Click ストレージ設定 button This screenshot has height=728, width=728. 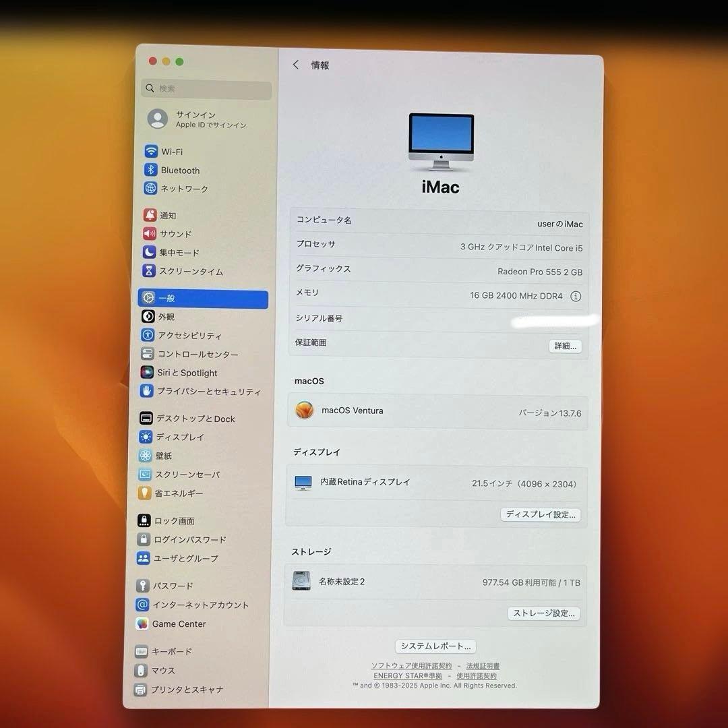tap(543, 613)
